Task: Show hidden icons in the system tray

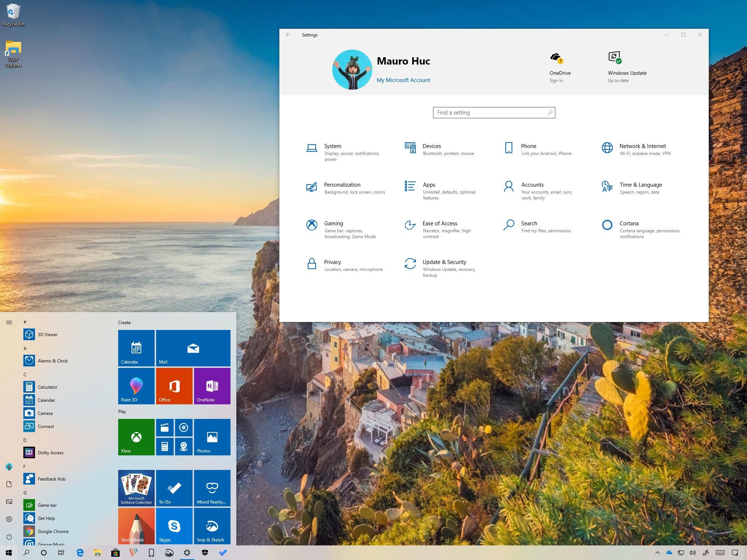Action: [x=658, y=552]
